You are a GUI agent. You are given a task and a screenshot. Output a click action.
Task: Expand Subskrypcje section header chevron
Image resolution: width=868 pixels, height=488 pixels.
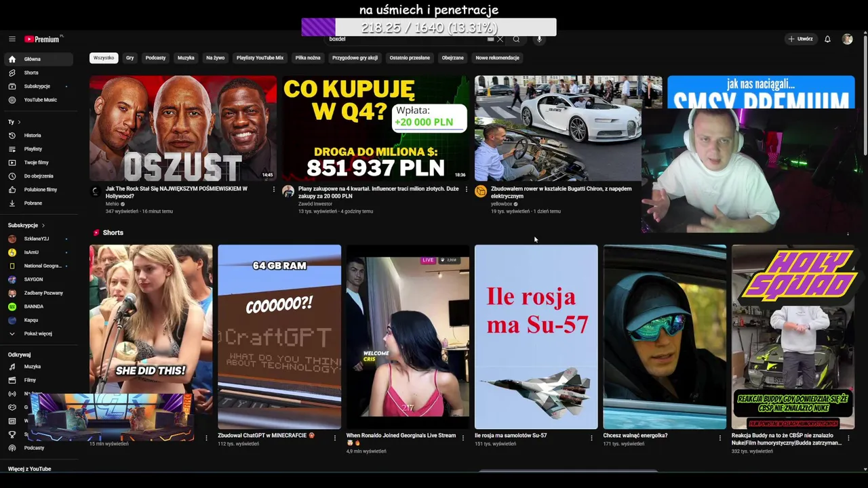(x=43, y=225)
